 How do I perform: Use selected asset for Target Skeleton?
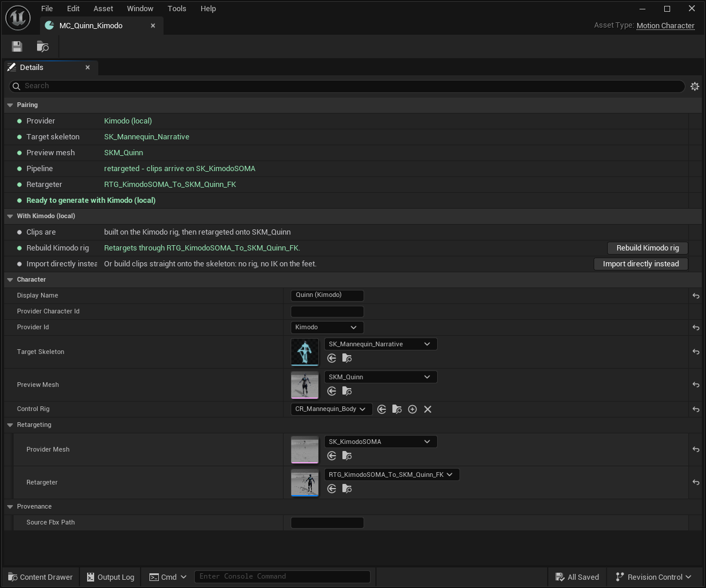coord(332,358)
